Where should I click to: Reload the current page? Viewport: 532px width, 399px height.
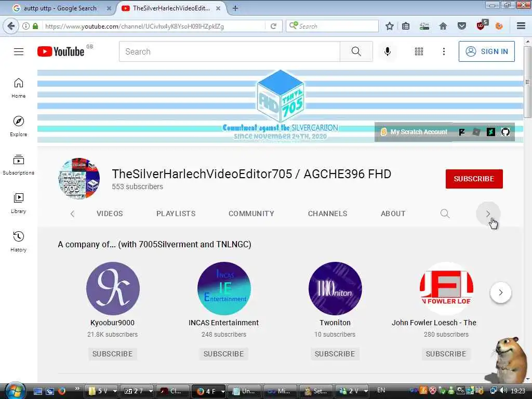coord(273,26)
